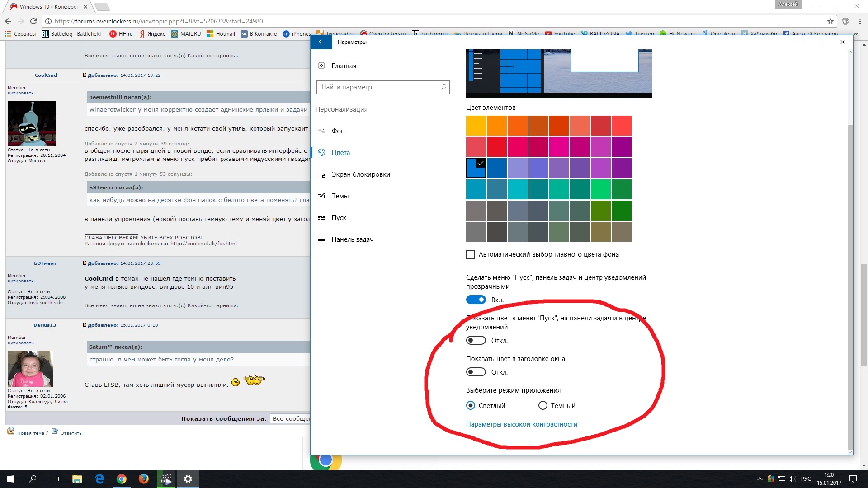Viewport: 868px width, 488px height.
Task: Go to the Панель задач settings page
Action: tap(352, 239)
